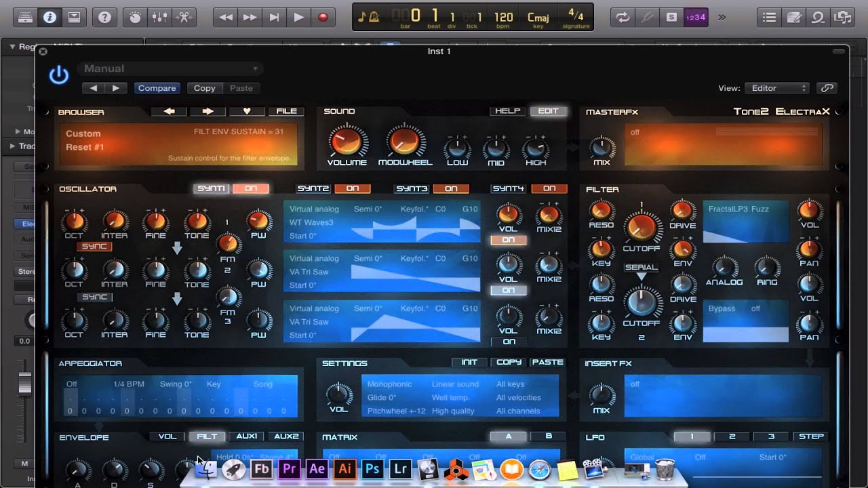Image resolution: width=868 pixels, height=488 pixels.
Task: Toggle the plugin power bypass button
Action: click(59, 75)
